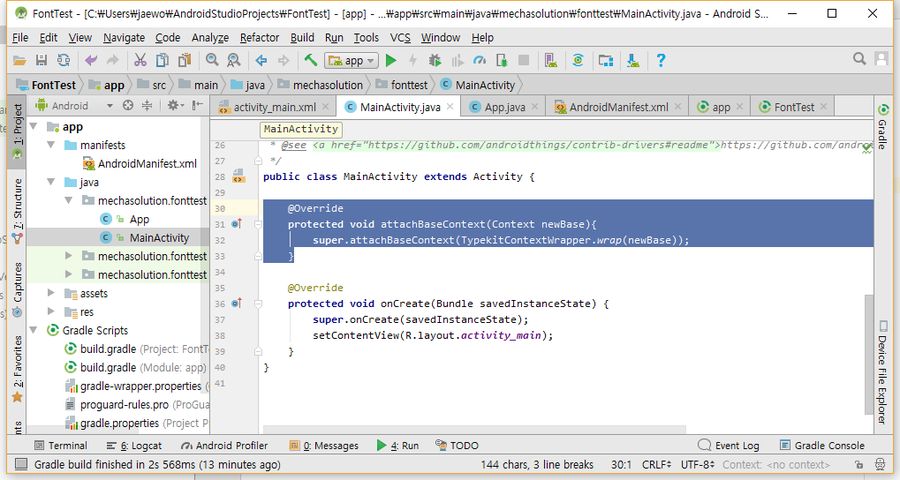
Task: Click the user account icon top right
Action: (x=881, y=59)
